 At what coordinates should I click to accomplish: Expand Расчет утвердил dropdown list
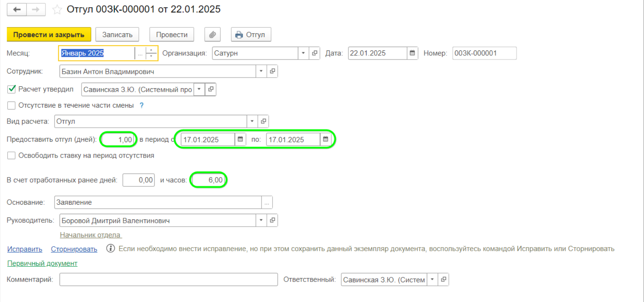tap(199, 89)
